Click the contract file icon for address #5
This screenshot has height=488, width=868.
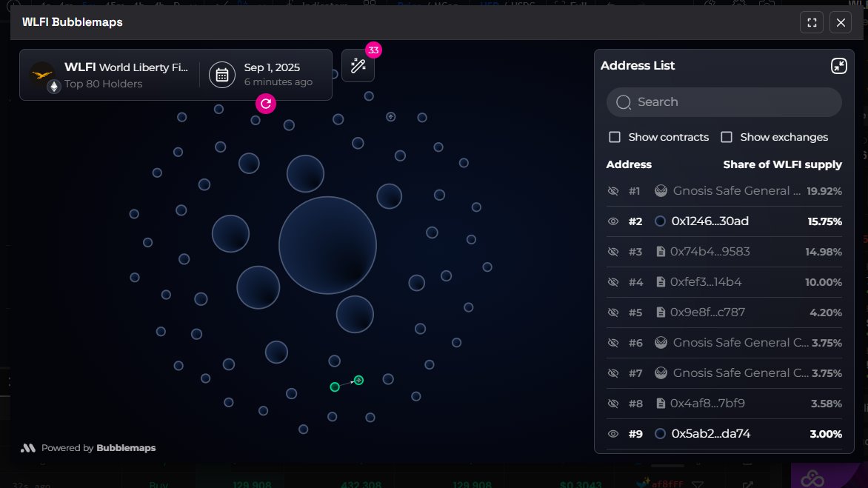point(661,312)
